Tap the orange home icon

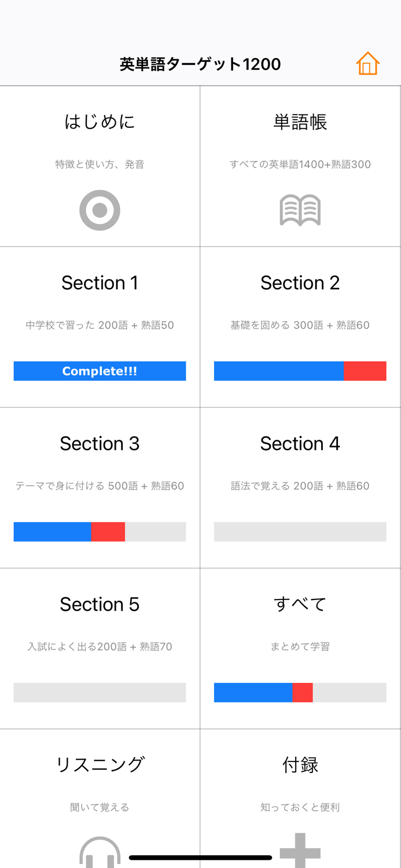click(x=367, y=64)
